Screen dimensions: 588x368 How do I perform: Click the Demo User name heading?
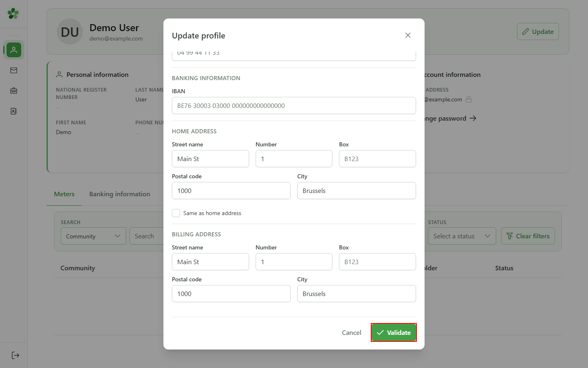tap(114, 28)
